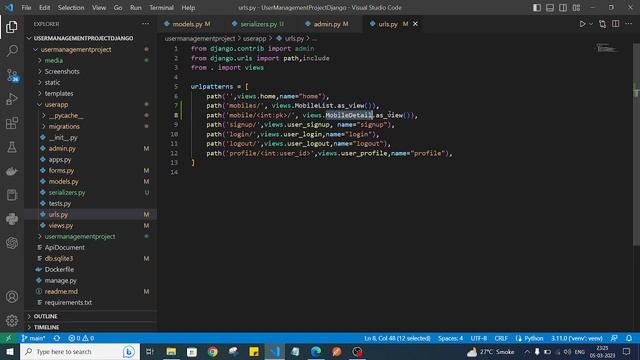Viewport: 640px width, 360px height.
Task: Open the Extensions view icon
Action: coord(12,123)
